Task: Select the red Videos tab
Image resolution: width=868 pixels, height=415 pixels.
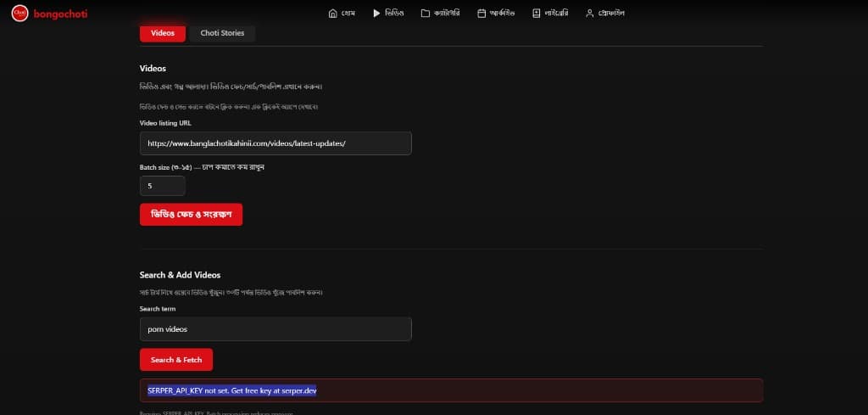Action: click(x=163, y=33)
